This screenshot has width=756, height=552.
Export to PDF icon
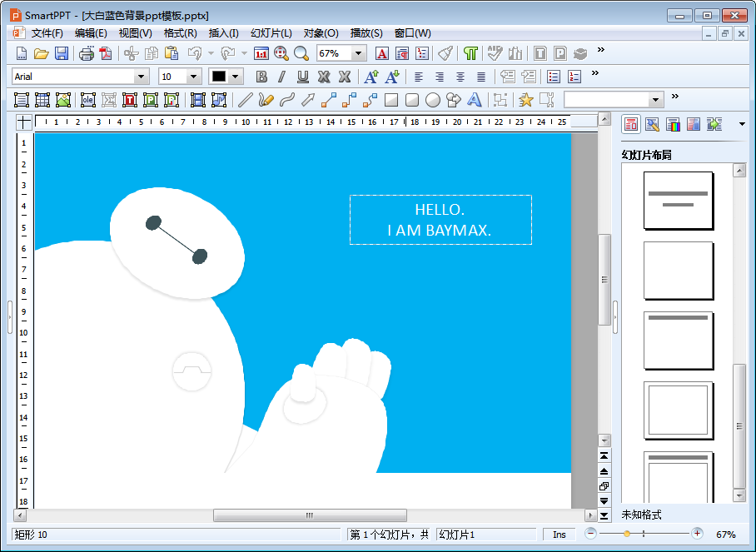(106, 53)
